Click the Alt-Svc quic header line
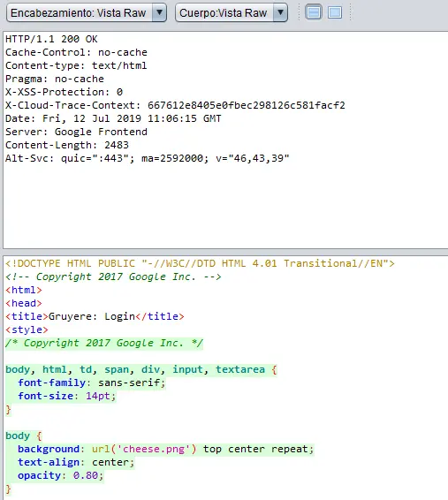The width and height of the screenshot is (448, 500). [x=147, y=158]
